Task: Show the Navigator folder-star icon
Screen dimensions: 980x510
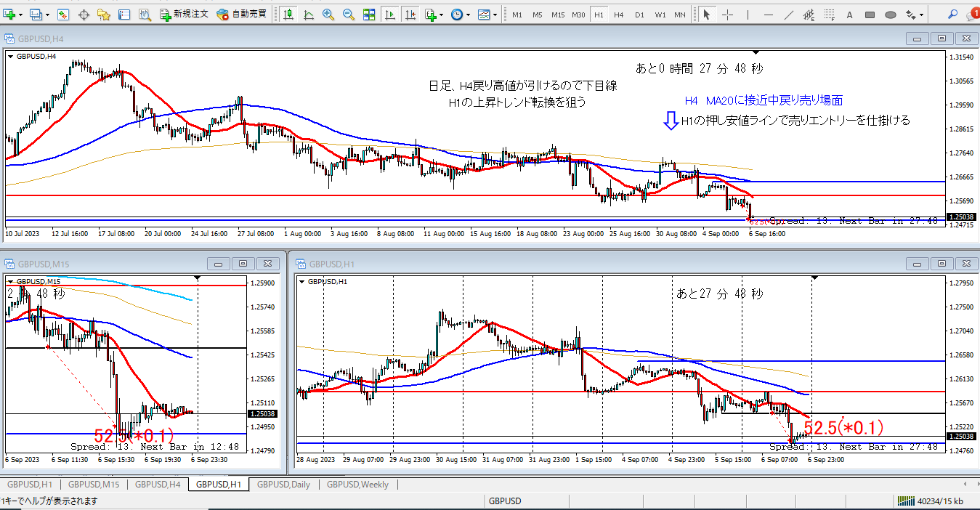Action: tap(104, 15)
